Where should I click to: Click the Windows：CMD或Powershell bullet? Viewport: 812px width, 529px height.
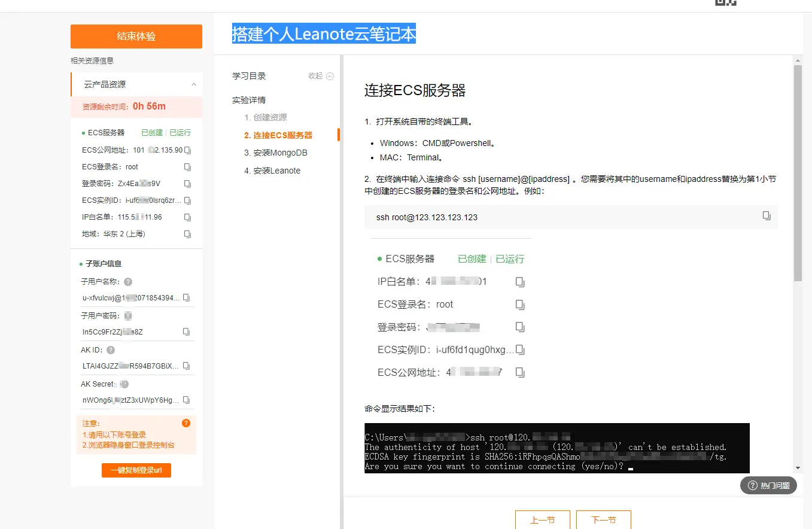(x=438, y=144)
